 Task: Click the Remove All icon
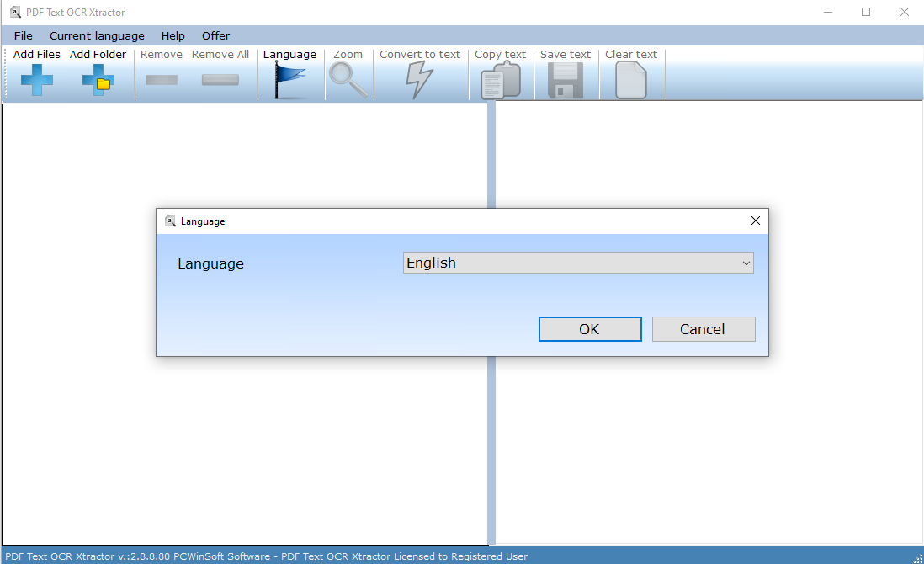pyautogui.click(x=220, y=80)
